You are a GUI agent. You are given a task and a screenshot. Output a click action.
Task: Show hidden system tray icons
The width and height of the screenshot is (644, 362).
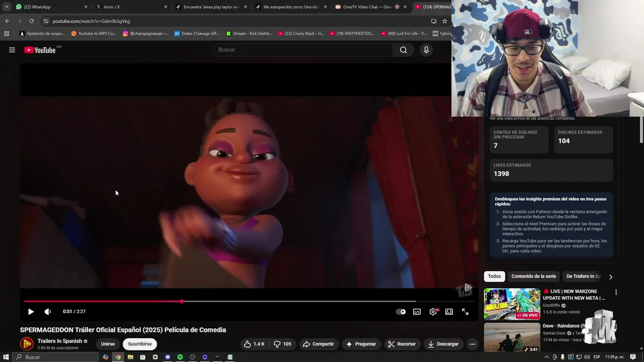[x=547, y=357]
